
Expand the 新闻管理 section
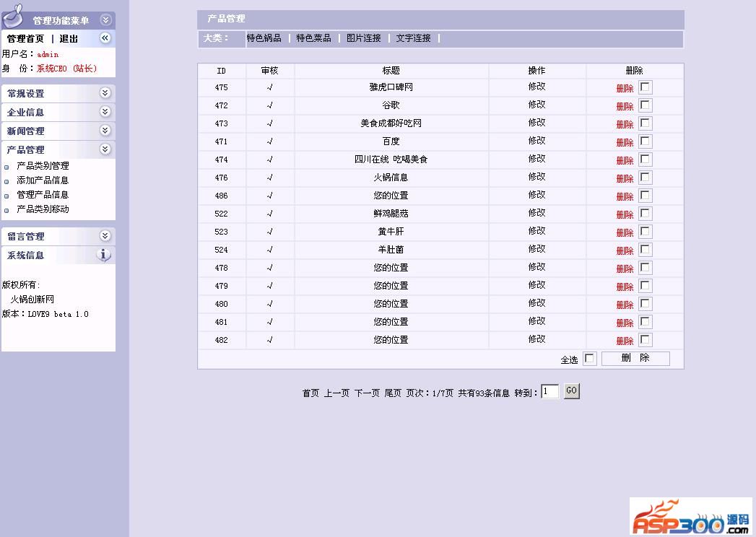coord(105,131)
